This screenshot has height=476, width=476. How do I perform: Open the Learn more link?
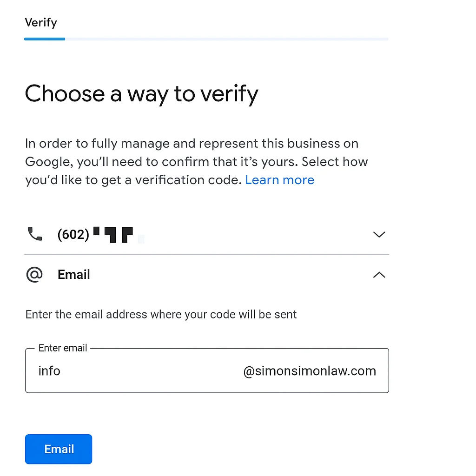[x=279, y=180]
